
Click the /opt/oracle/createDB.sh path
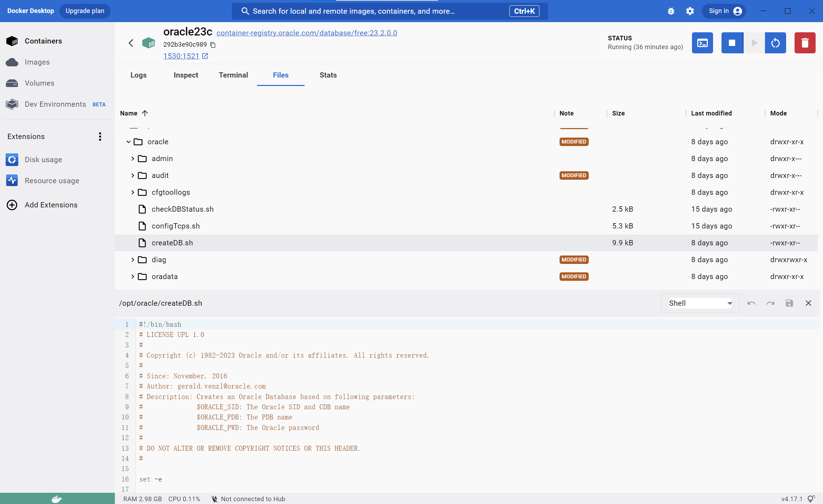click(x=161, y=303)
